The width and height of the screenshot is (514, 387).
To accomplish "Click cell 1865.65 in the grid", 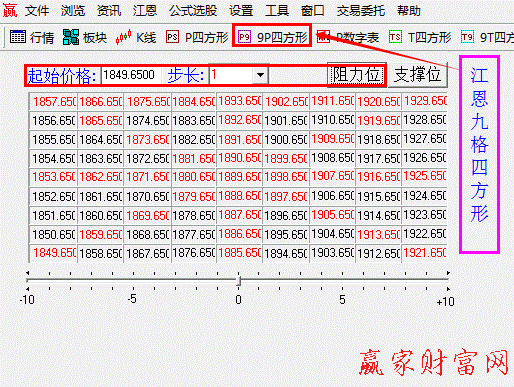I will (x=100, y=121).
